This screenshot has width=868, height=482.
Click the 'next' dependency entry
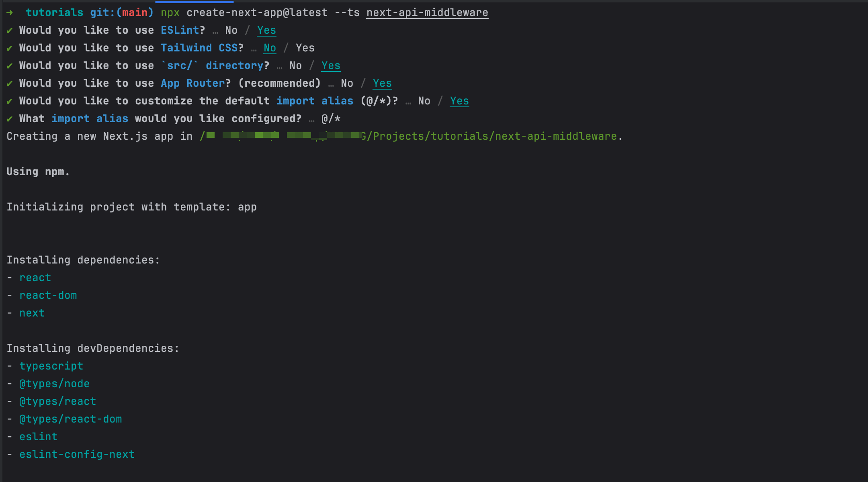coord(32,313)
